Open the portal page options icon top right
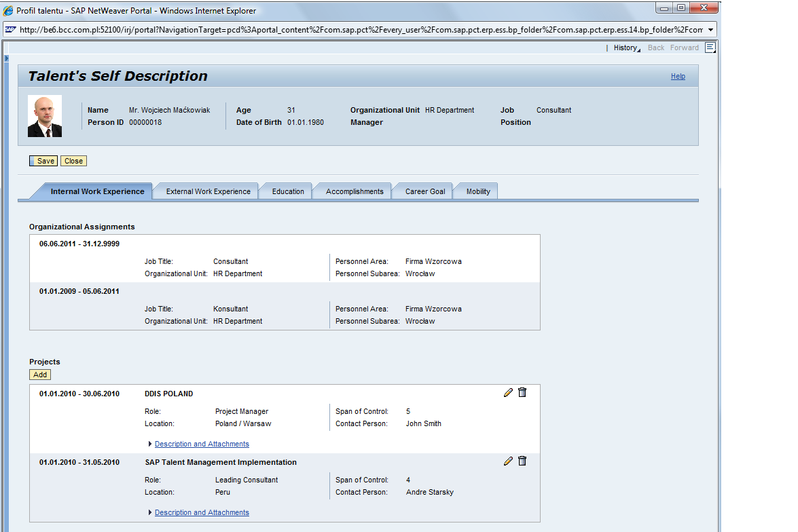Viewport: 798px width, 532px height. [710, 47]
